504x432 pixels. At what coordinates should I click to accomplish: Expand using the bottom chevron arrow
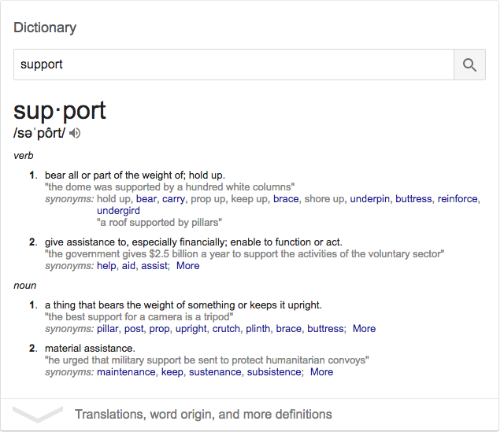point(38,414)
